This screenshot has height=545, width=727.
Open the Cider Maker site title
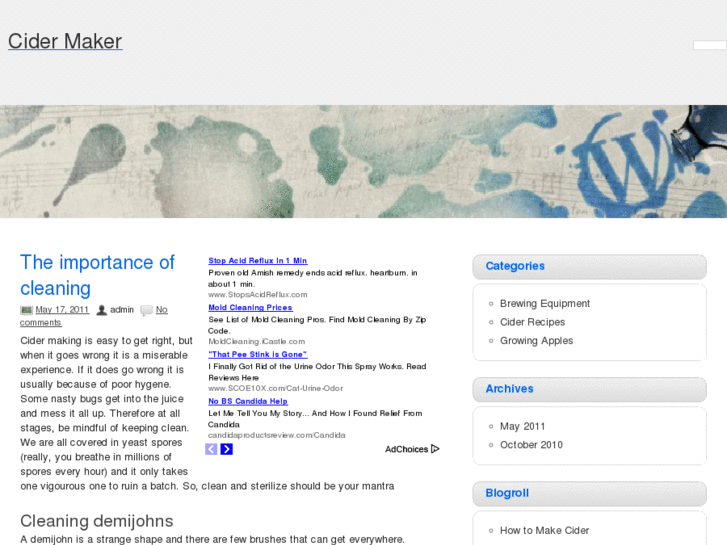coord(65,41)
